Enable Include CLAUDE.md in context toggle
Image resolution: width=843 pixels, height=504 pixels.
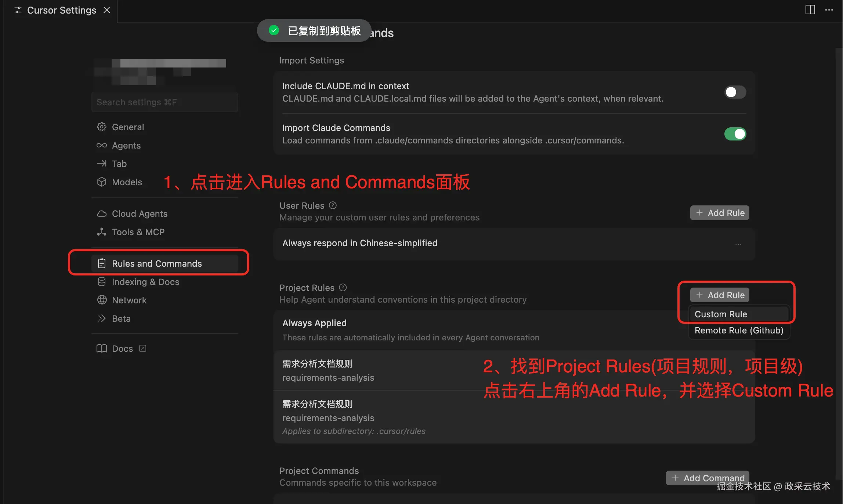click(735, 92)
